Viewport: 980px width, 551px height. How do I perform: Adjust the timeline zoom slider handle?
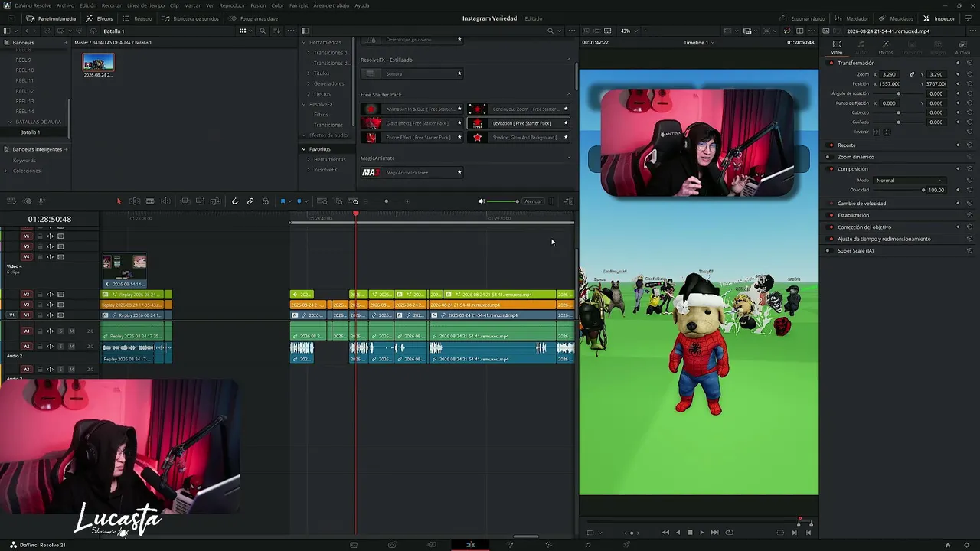pyautogui.click(x=386, y=201)
